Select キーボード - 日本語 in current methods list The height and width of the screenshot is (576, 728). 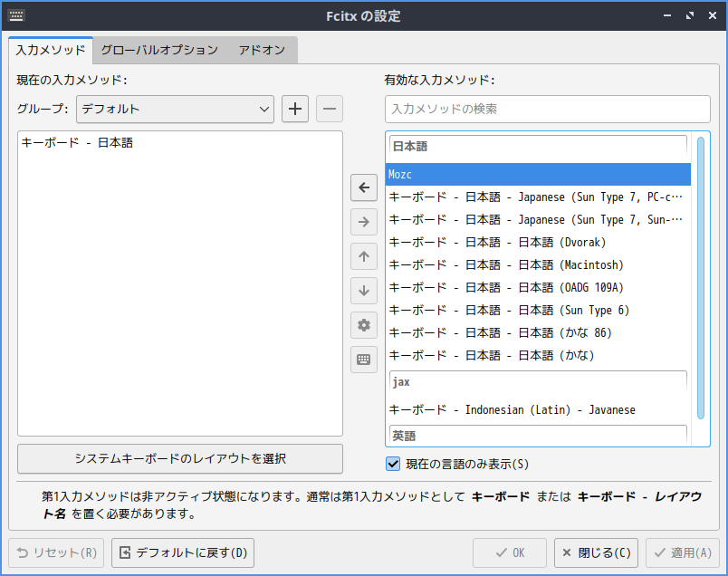(x=180, y=142)
